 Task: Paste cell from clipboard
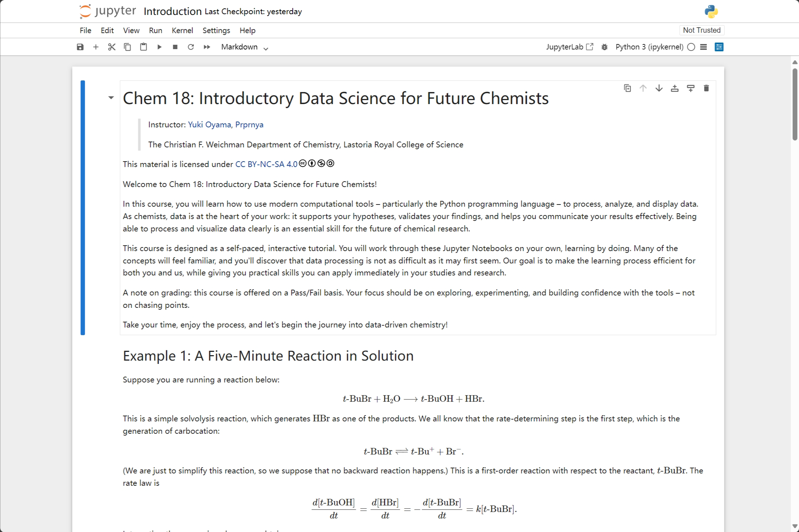tap(143, 47)
